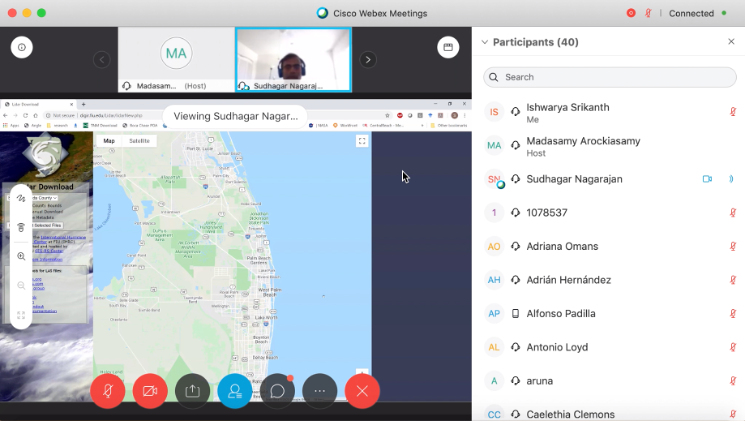Click Sudhagar Nagarajan's video thumbnail
Viewport: 746px width, 422px height.
(293, 60)
